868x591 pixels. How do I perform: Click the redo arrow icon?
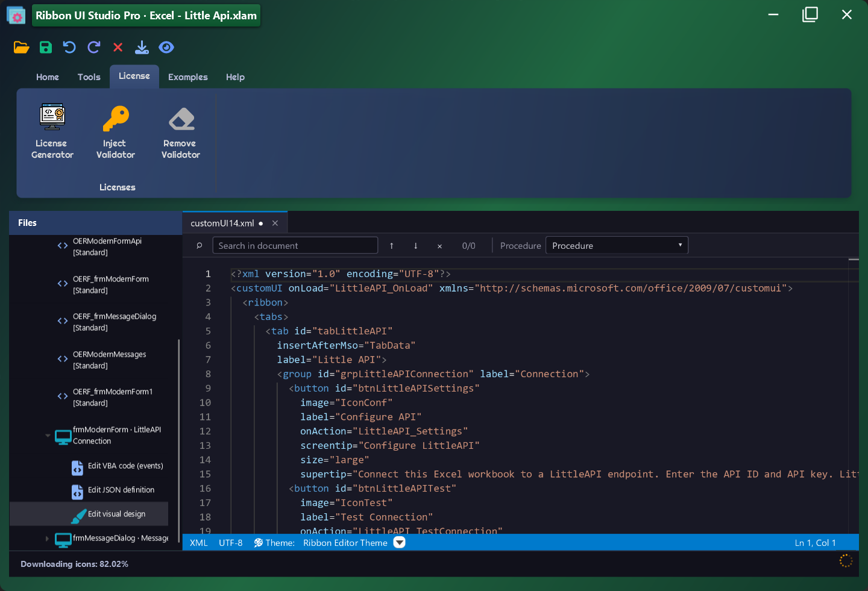pyautogui.click(x=94, y=48)
